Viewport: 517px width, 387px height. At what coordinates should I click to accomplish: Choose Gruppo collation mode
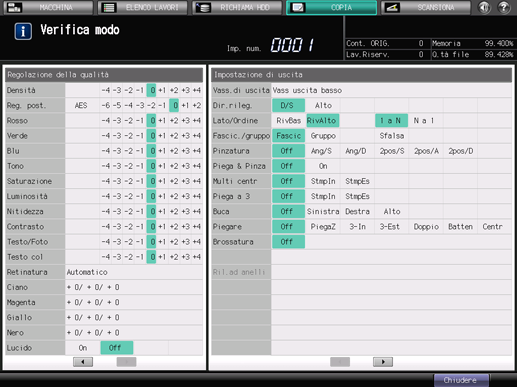[323, 136]
